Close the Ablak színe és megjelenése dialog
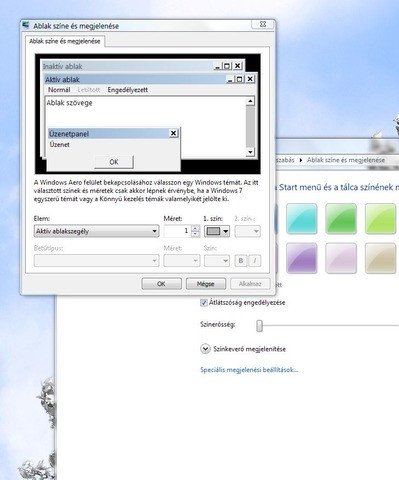This screenshot has width=399, height=480. point(263,24)
